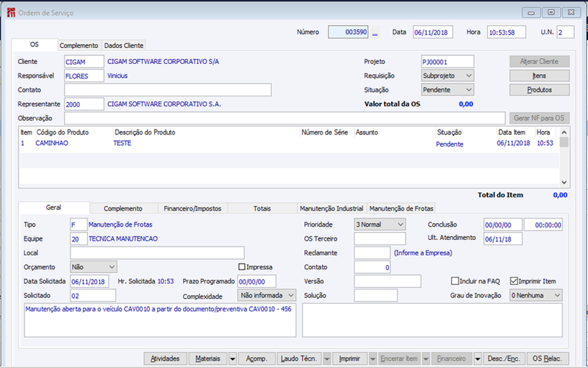Click the item list vertical scrollbar thumb
Viewport: 588px width, 368px height.
(x=564, y=142)
